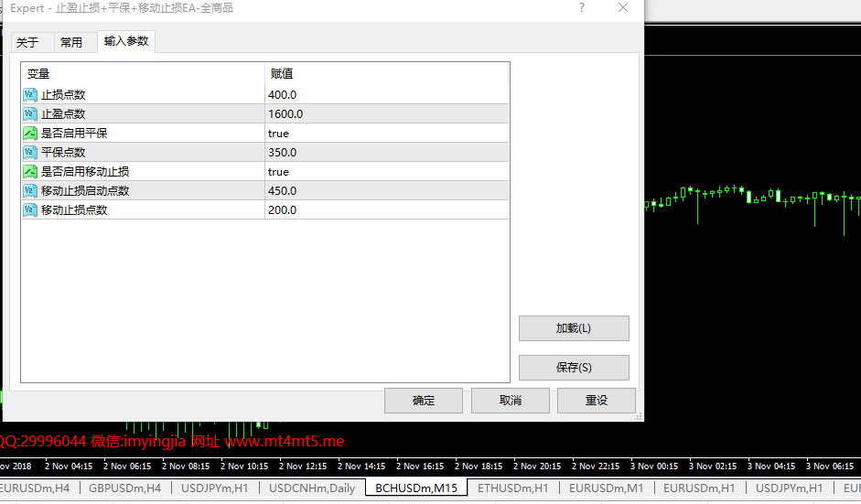Click the boolean icon beside 是否启用平保

click(x=29, y=134)
